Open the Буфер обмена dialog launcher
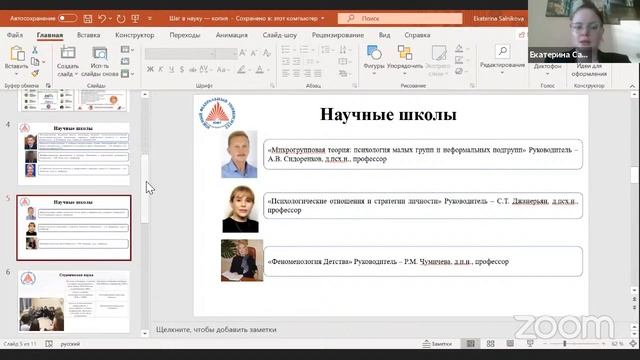Image resolution: width=640 pixels, height=360 pixels. tap(48, 85)
